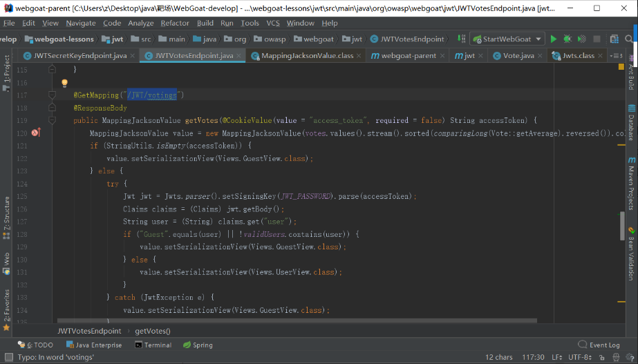
Task: Click the JWT_PASSWORD constant on line 125
Action: 306,196
